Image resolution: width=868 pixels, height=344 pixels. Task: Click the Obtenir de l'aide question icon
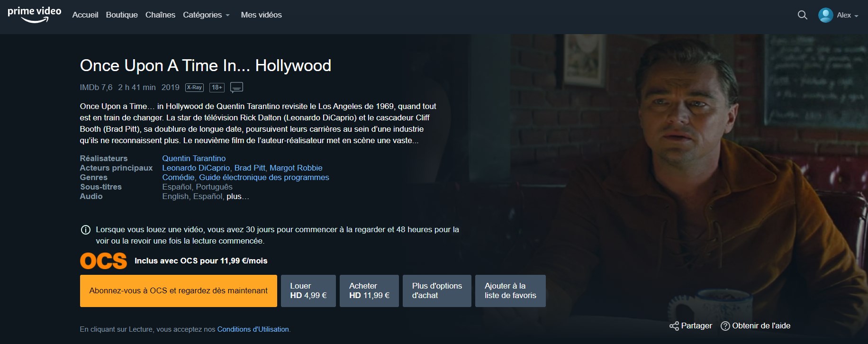tap(725, 326)
